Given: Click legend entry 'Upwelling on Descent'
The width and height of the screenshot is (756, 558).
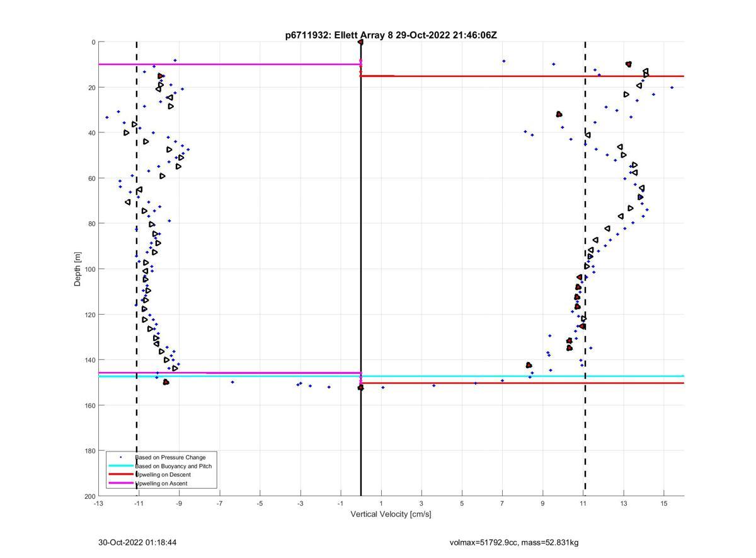Looking at the screenshot, I should tap(163, 475).
